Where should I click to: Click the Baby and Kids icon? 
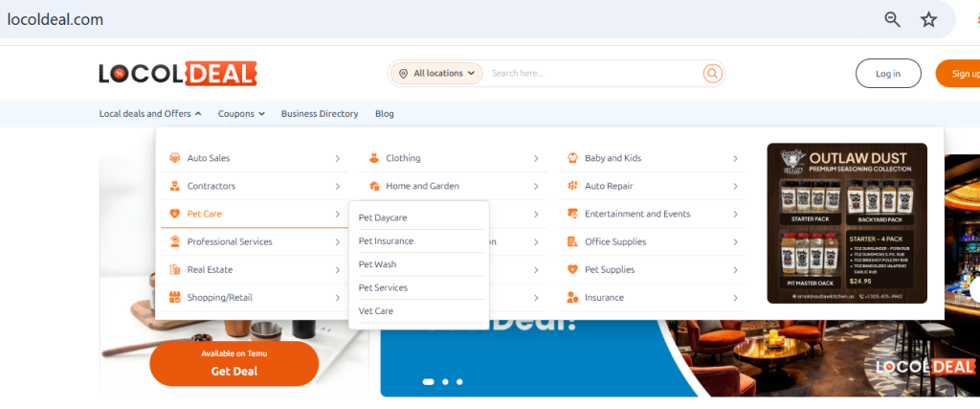pos(572,158)
